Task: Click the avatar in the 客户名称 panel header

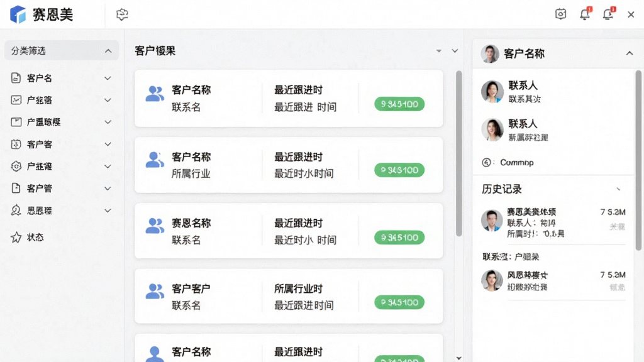Action: (490, 54)
